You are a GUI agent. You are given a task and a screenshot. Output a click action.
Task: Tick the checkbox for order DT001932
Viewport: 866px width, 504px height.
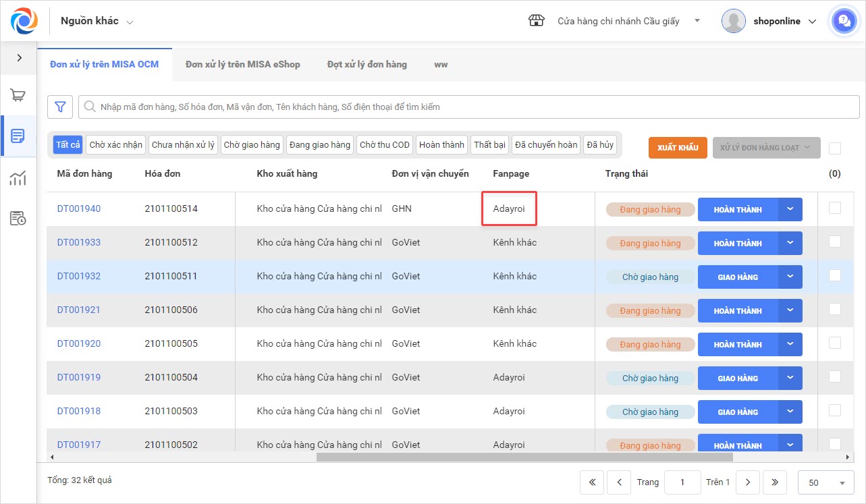[835, 275]
